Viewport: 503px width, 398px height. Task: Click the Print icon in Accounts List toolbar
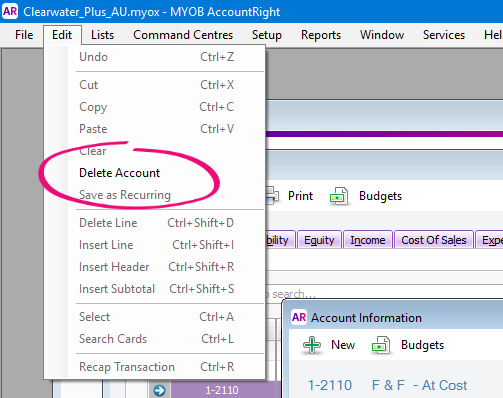point(273,196)
